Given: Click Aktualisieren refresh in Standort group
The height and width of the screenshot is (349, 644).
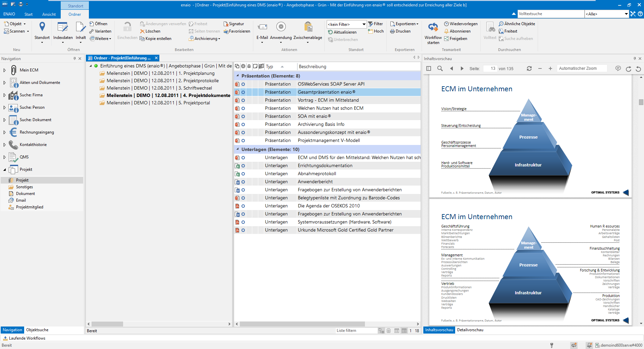Looking at the screenshot, I should click(x=342, y=32).
